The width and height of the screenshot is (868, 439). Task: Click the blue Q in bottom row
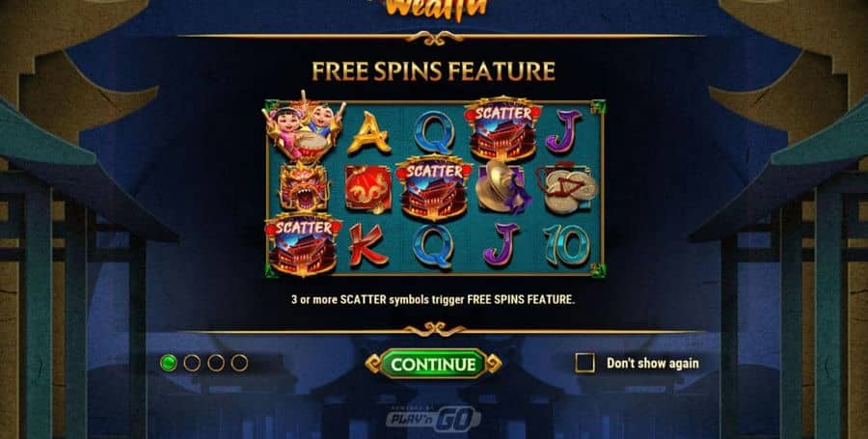click(x=433, y=246)
